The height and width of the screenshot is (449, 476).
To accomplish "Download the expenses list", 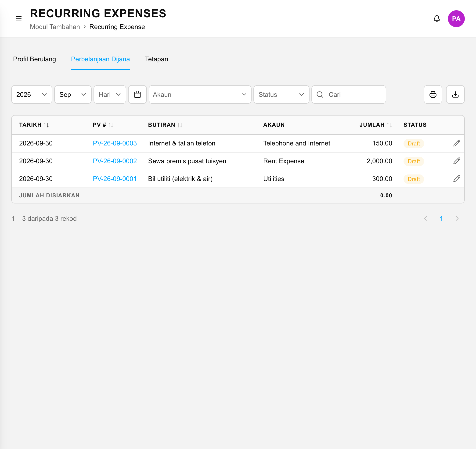I will (x=455, y=94).
